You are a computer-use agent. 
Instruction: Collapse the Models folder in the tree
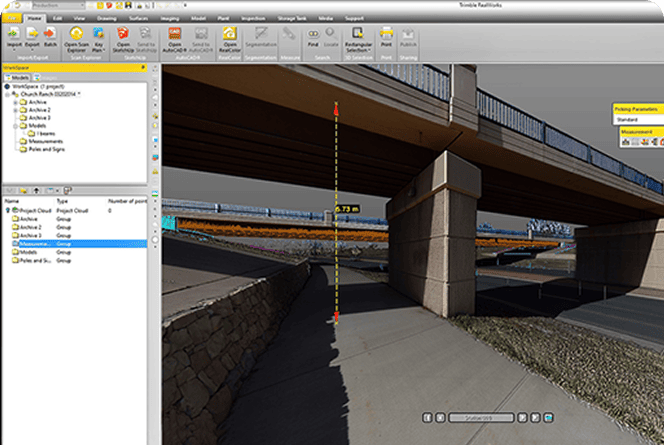pyautogui.click(x=15, y=126)
